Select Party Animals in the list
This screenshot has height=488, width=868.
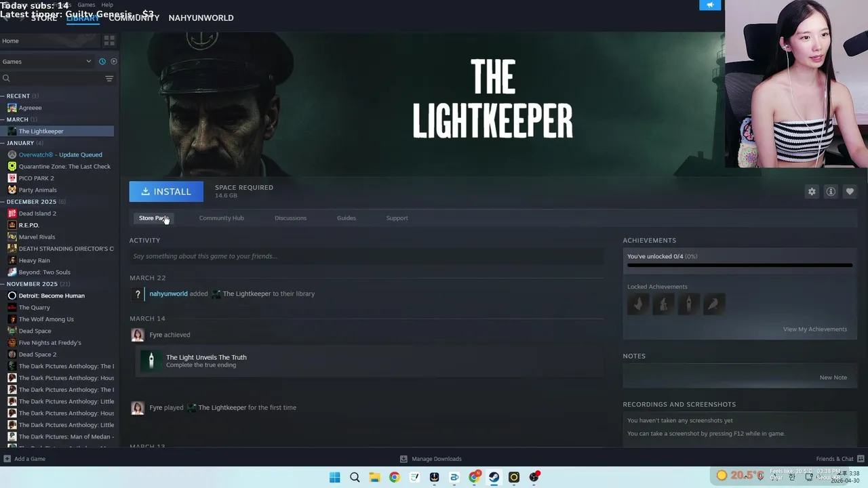[x=37, y=190]
